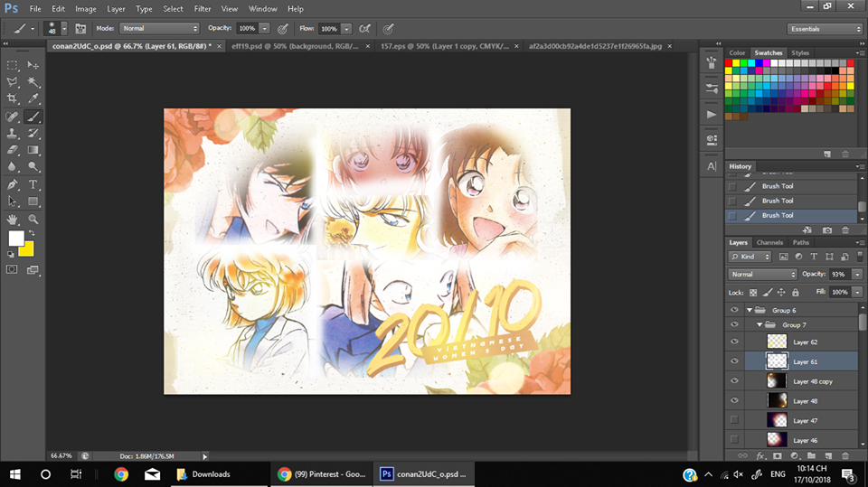Hide Layer 62 visibility eye
The image size is (868, 487).
click(734, 342)
